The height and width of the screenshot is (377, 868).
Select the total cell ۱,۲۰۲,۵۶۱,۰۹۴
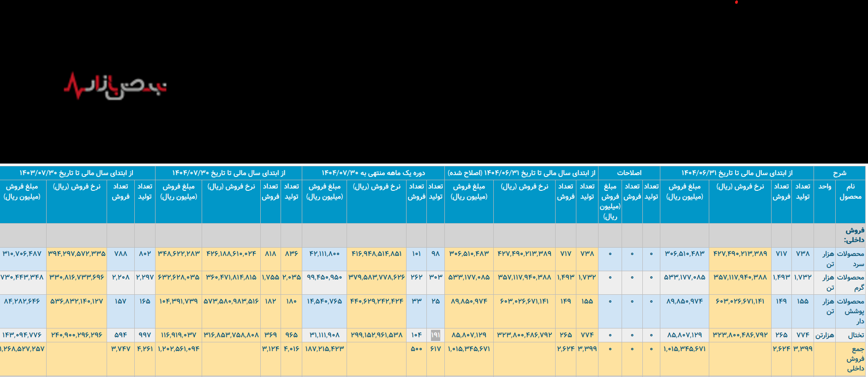179,349
